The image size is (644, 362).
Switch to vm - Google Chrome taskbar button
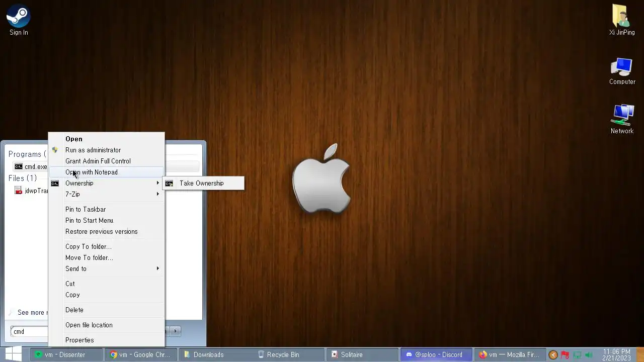[140, 354]
